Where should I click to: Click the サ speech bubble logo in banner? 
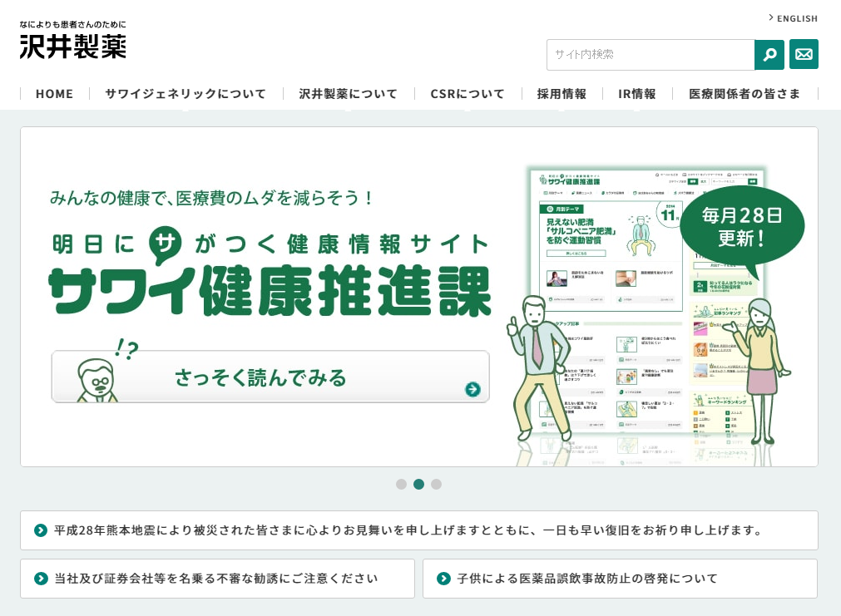pyautogui.click(x=165, y=245)
